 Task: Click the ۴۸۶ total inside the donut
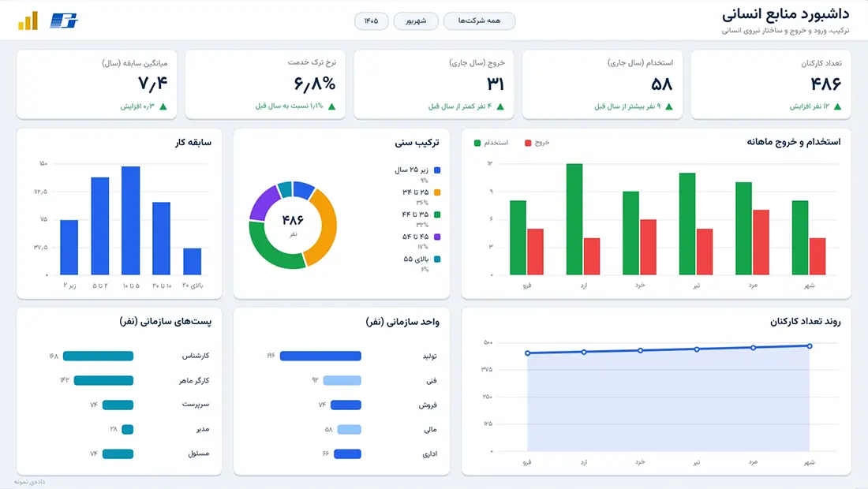tap(293, 220)
